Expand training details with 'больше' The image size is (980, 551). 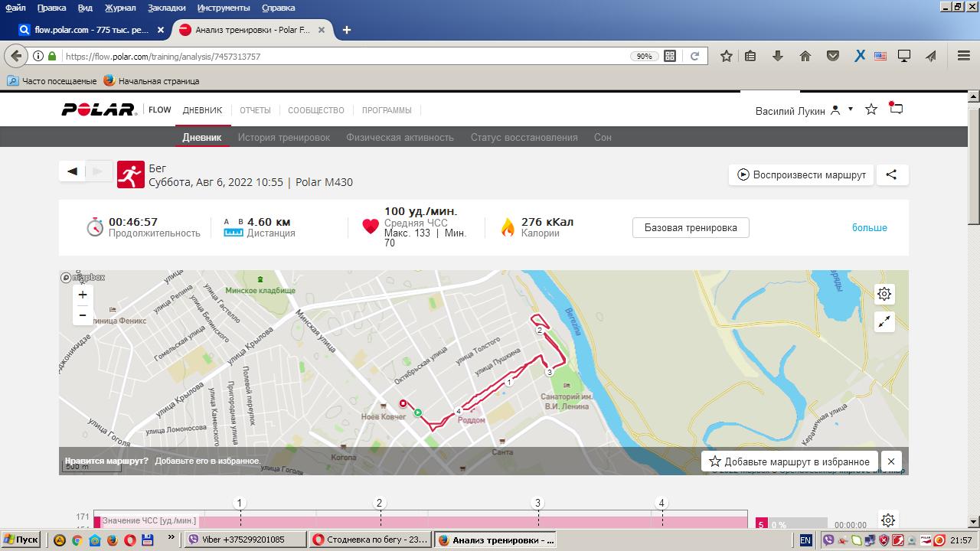point(869,228)
